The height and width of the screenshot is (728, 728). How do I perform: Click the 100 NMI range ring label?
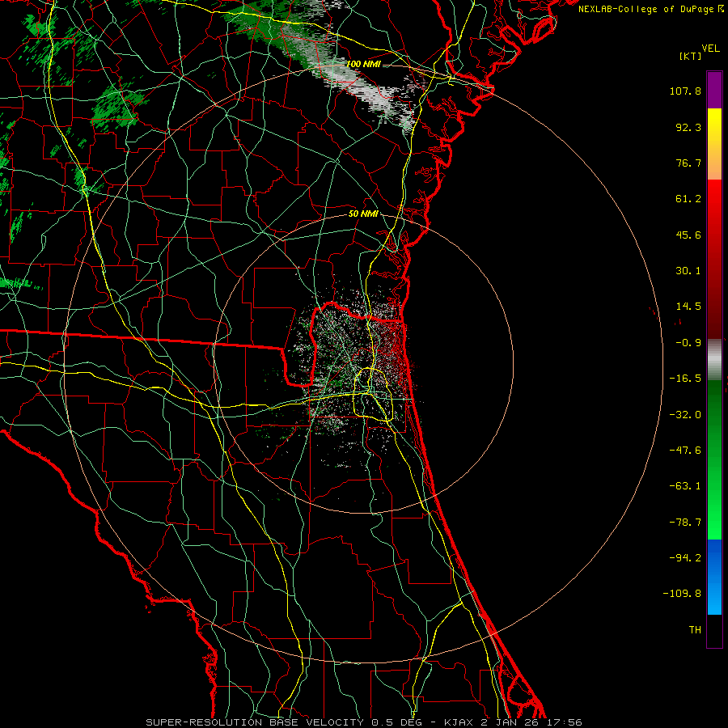click(x=363, y=64)
